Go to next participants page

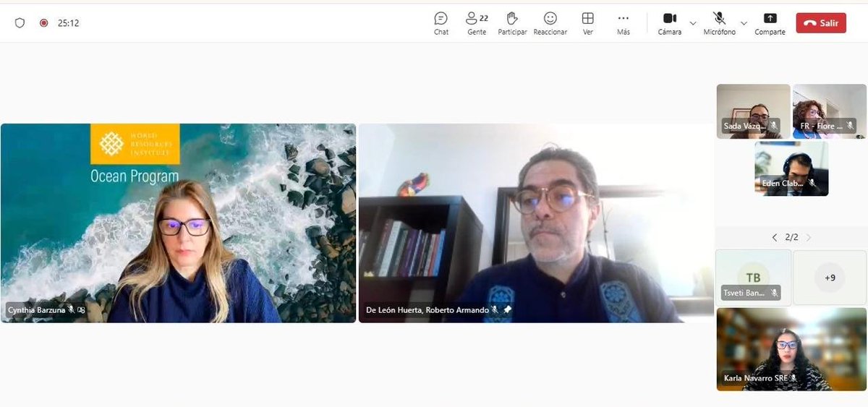tap(809, 237)
